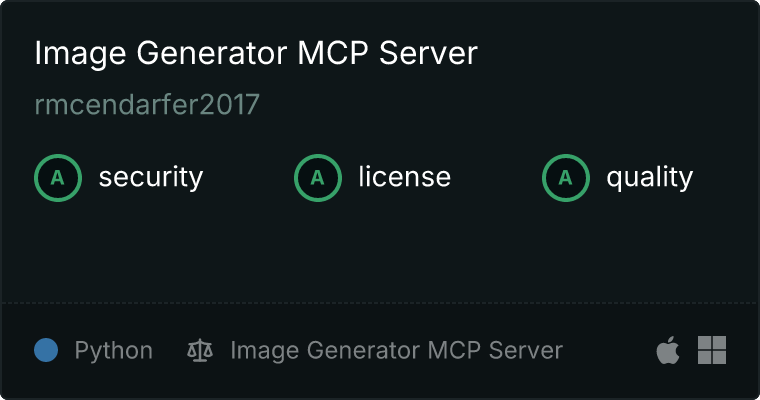760x400 pixels.
Task: Click the Windows platform icon
Action: point(712,350)
